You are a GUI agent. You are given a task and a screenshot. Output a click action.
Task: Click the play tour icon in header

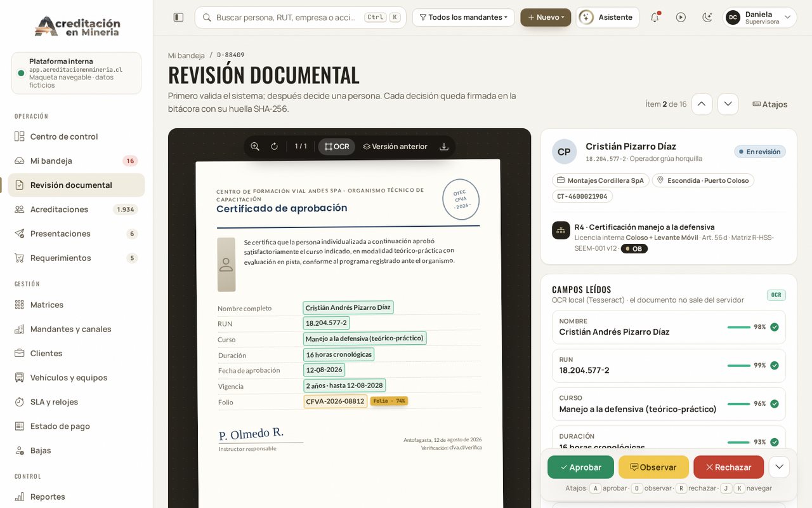click(681, 17)
